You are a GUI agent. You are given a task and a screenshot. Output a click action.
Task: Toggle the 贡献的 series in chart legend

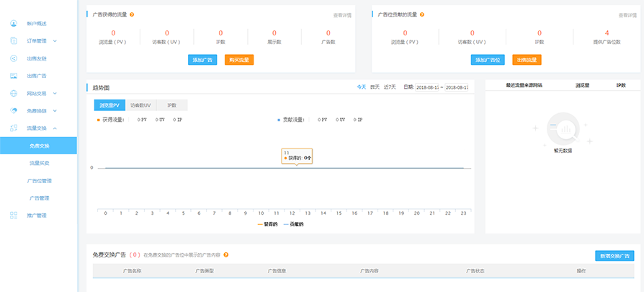[x=292, y=224]
